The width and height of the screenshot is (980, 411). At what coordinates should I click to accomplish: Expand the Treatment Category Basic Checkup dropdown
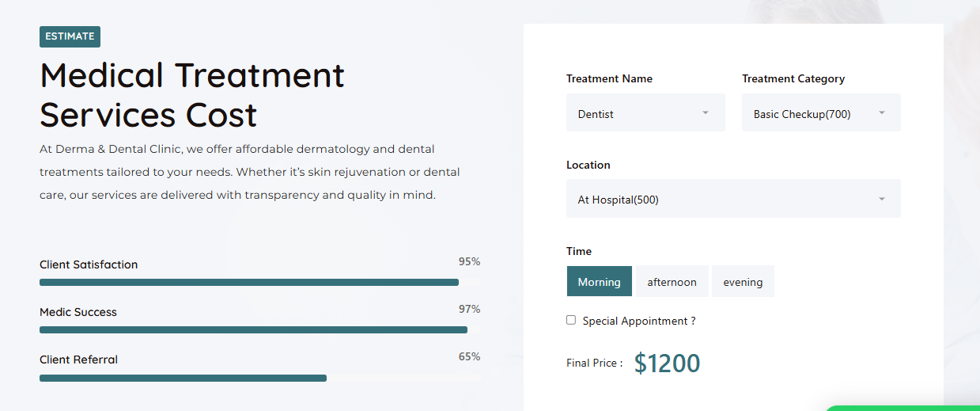point(820,113)
